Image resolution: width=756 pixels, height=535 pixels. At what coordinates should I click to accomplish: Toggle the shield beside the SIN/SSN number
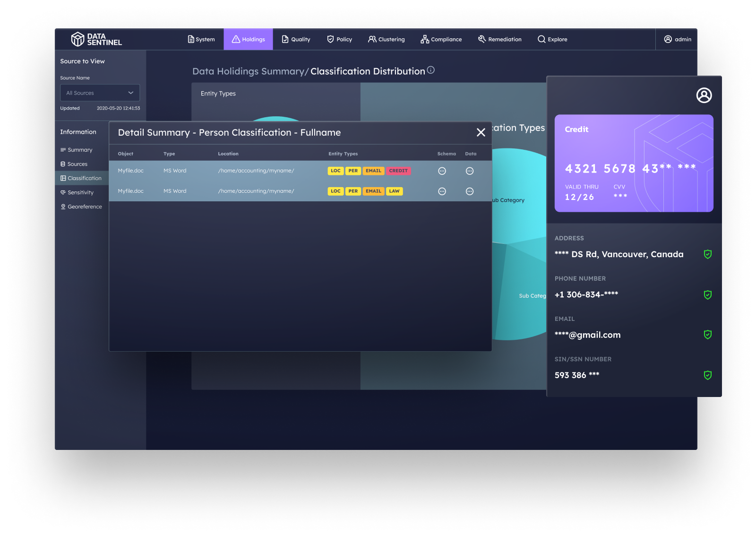(708, 375)
